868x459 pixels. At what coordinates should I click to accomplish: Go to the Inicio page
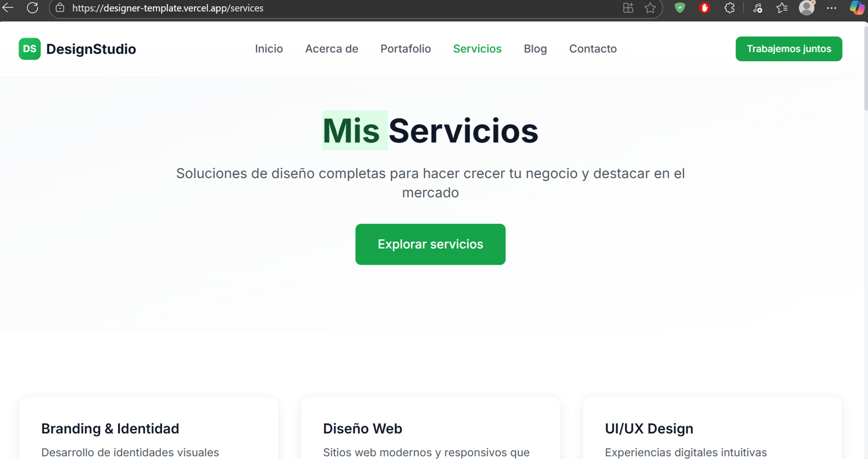click(269, 49)
